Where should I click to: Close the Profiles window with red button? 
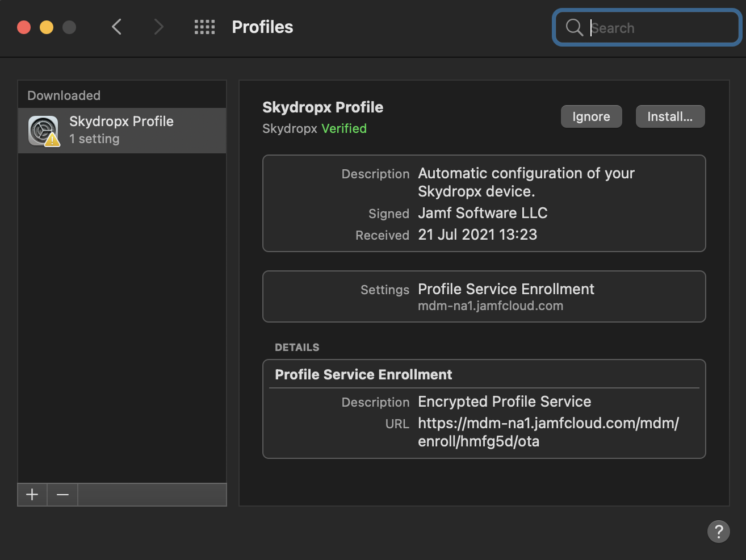[x=24, y=27]
